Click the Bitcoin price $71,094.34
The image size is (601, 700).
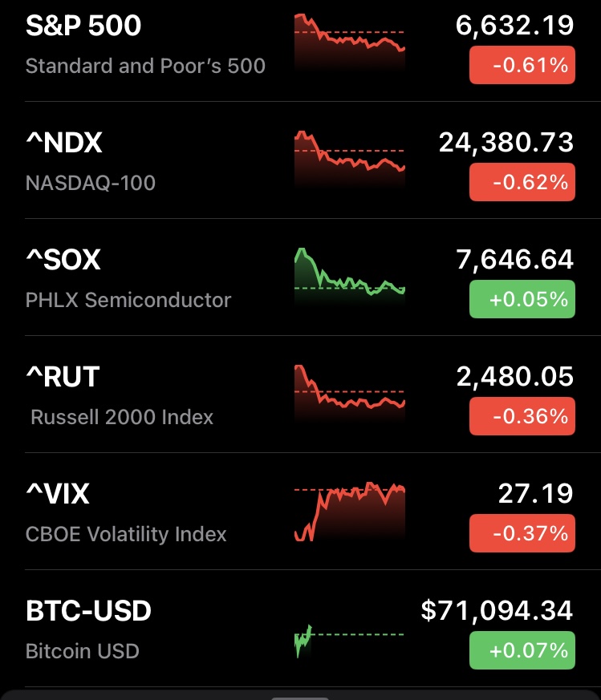[497, 612]
